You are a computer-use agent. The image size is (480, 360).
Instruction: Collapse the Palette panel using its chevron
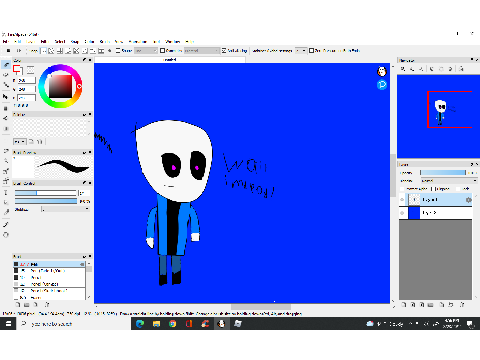pyautogui.click(x=84, y=114)
